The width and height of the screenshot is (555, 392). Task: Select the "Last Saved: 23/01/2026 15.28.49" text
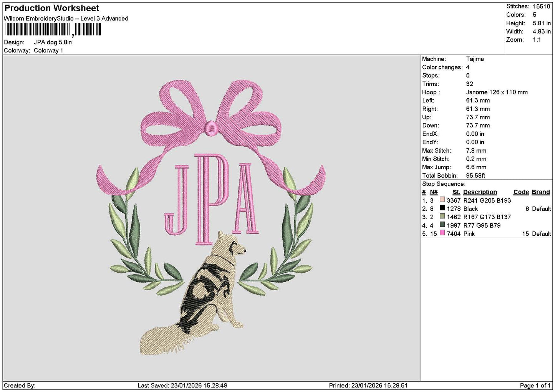182,385
